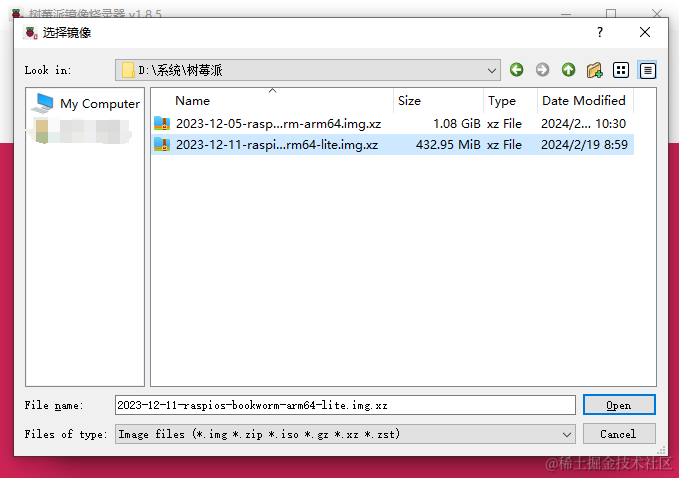Click the question mark help button
Viewport: 679px width, 478px height.
pyautogui.click(x=600, y=32)
